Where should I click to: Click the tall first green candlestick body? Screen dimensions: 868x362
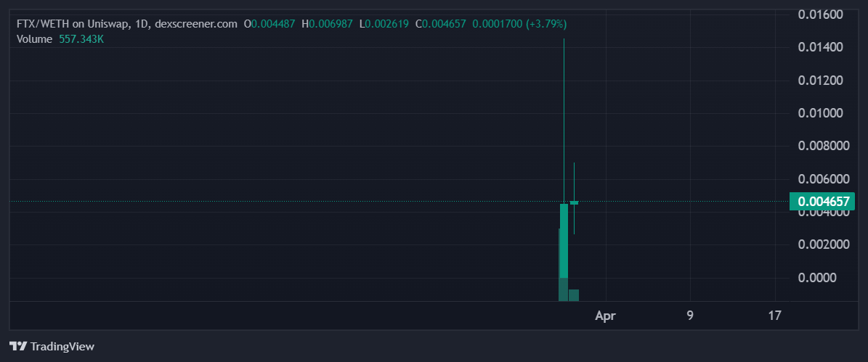[564, 241]
